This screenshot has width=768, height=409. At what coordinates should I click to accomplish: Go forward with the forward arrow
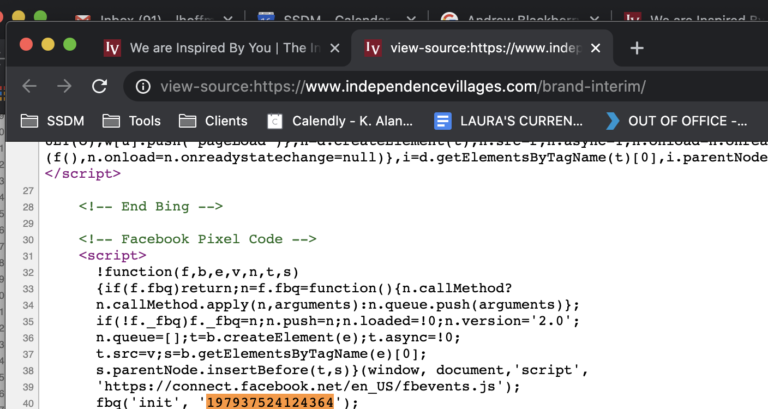pos(64,87)
